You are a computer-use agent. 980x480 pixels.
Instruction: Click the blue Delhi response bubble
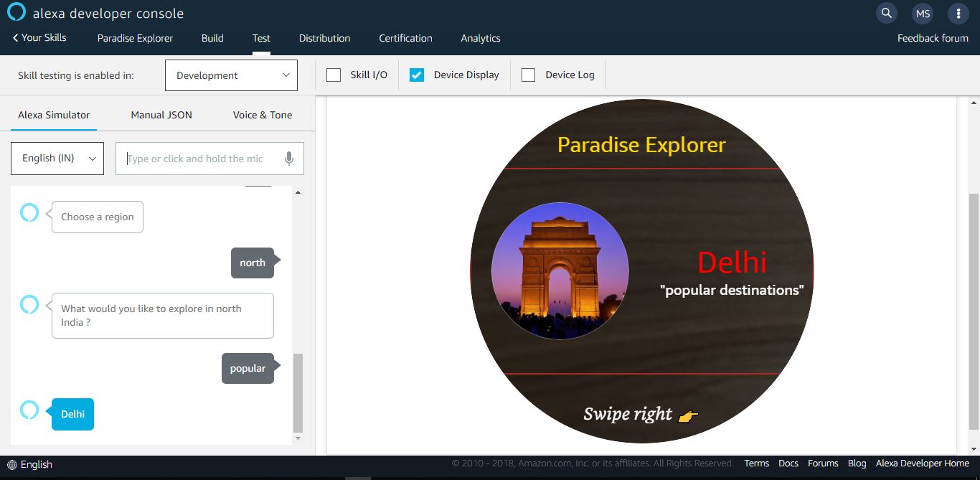pos(72,414)
